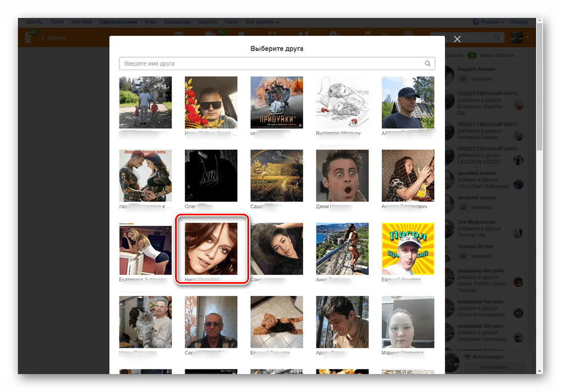Choose friend Джим with shocked face avatar

coord(342,176)
